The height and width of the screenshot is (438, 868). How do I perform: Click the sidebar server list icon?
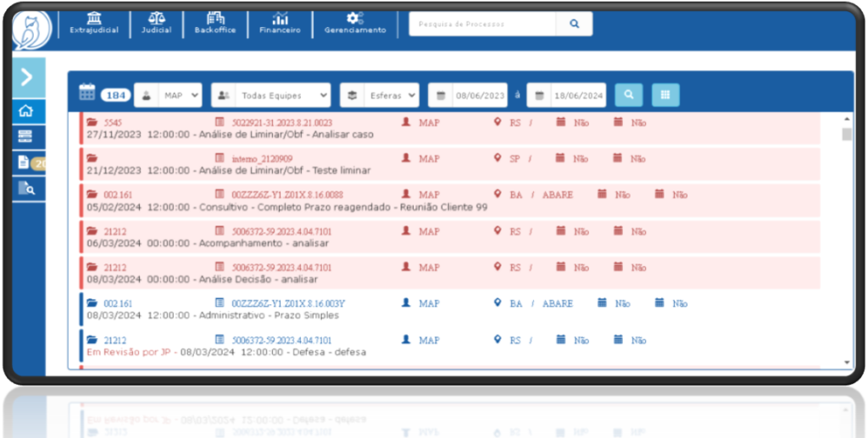tap(26, 136)
